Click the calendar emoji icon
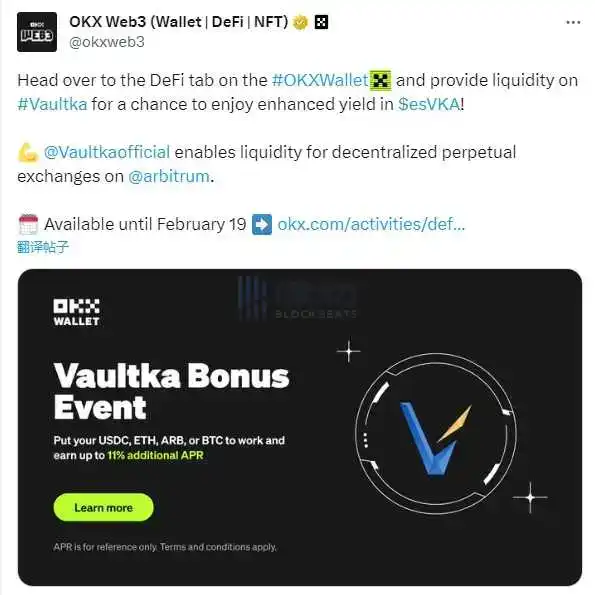 [28, 224]
